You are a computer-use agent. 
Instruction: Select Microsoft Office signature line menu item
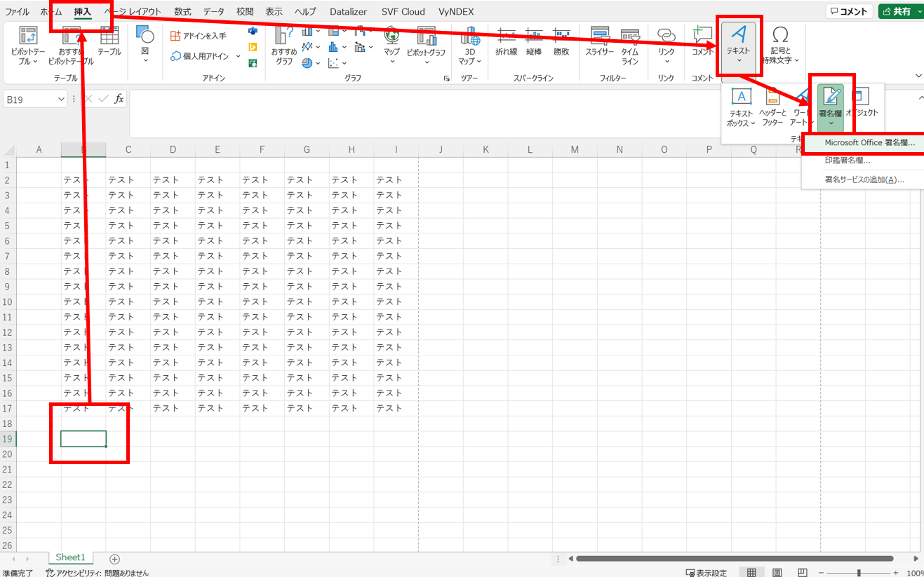pos(869,142)
